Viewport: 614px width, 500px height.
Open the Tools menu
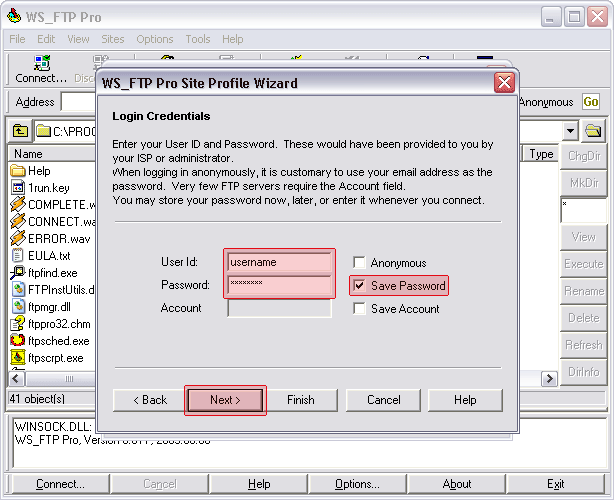[x=198, y=39]
